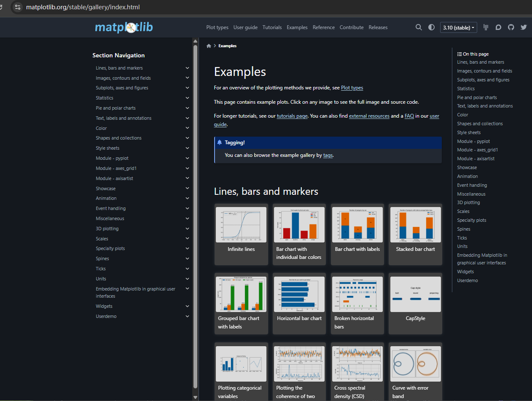Screen dimensions: 532x401
Task: Expand Pie and polar charts chevron
Action: click(187, 108)
